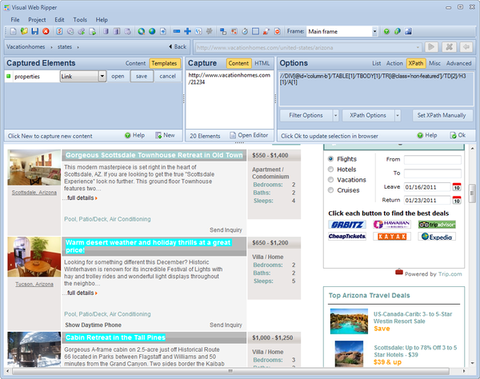The height and width of the screenshot is (379, 480).
Task: Click the new blank document icon
Action: 13,31
